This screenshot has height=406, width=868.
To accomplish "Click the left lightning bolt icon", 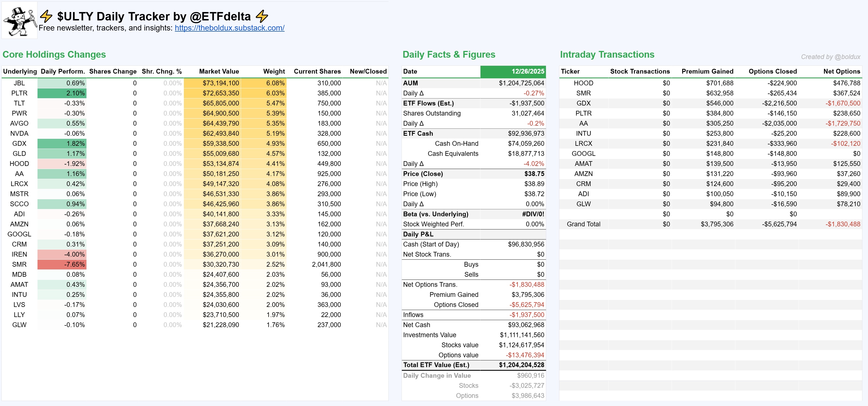I will click(46, 16).
